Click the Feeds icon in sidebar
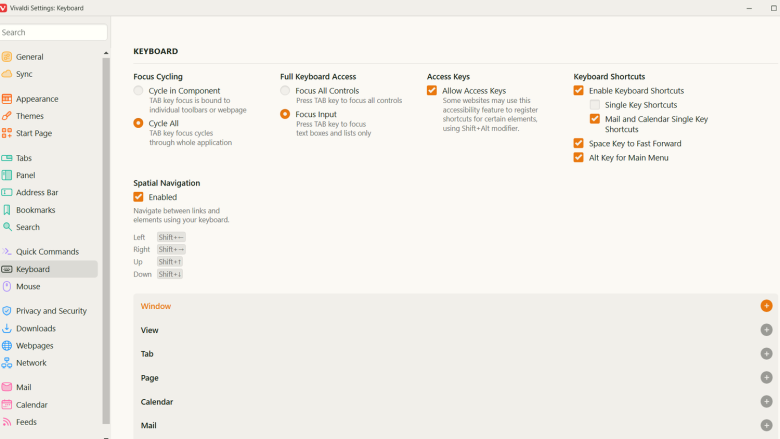 tap(7, 422)
